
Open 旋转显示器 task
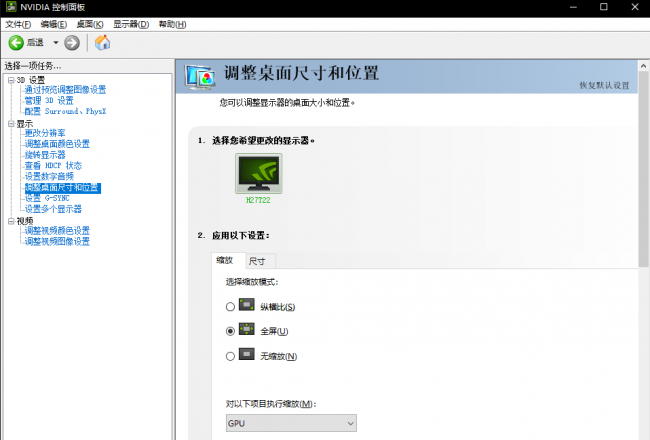(45, 155)
